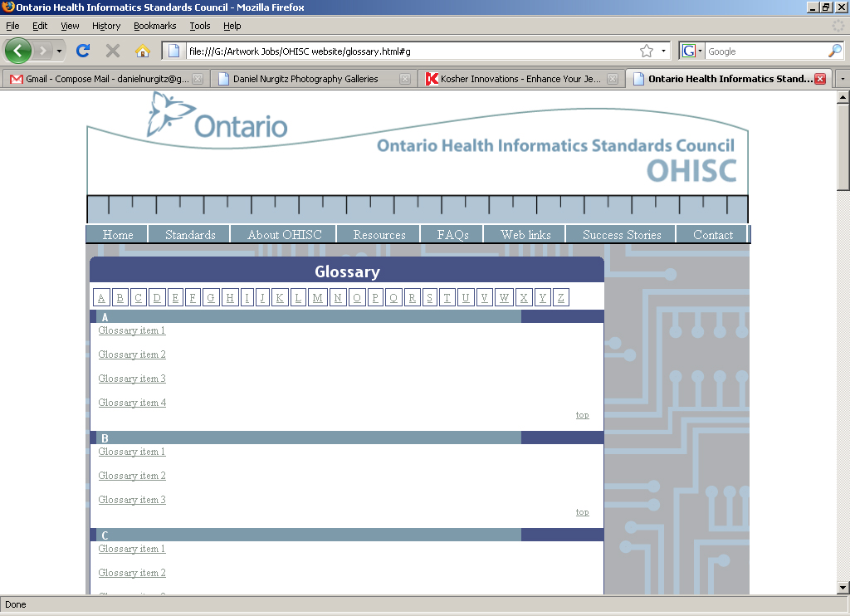Image resolution: width=850 pixels, height=616 pixels.
Task: Click the vertical scrollbar up arrow
Action: click(843, 98)
